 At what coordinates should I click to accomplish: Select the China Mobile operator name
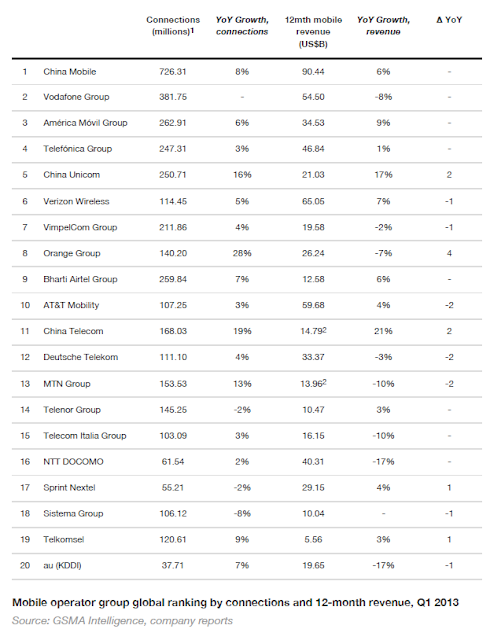coord(70,72)
